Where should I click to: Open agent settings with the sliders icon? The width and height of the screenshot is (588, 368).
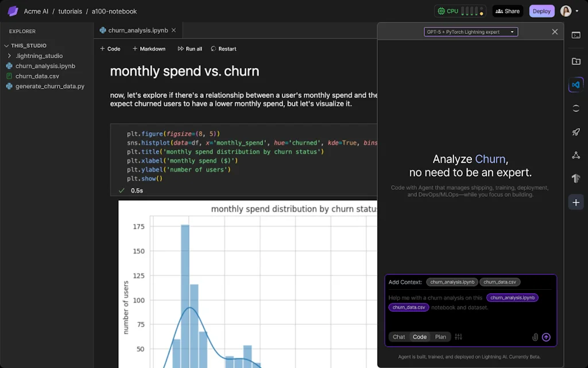click(x=458, y=336)
